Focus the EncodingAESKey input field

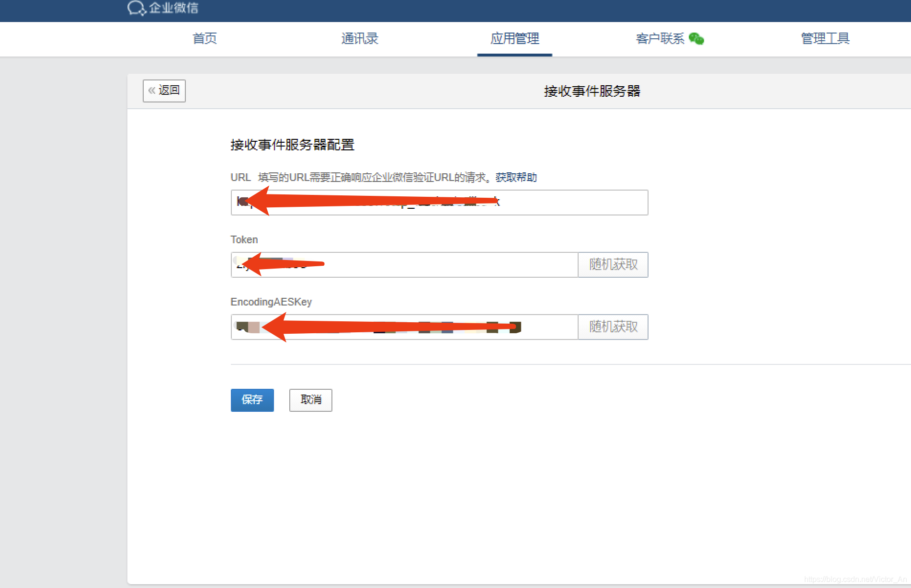pos(404,327)
